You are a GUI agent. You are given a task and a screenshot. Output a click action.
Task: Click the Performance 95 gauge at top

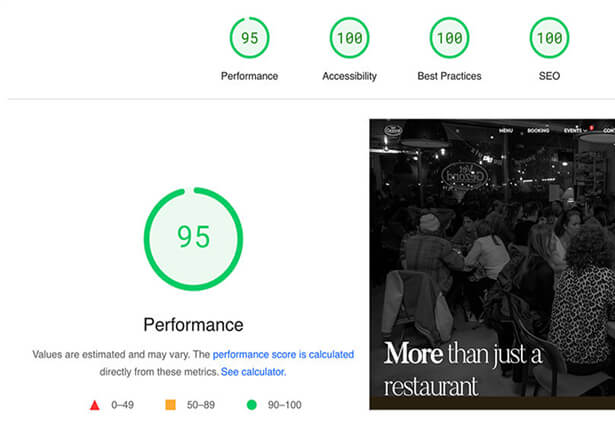[249, 38]
